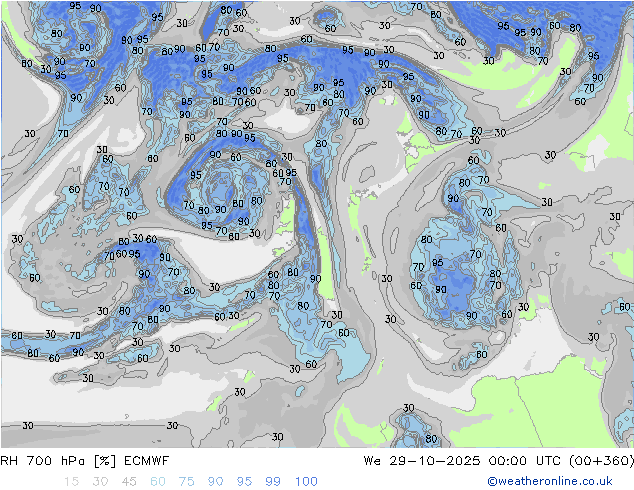The width and height of the screenshot is (634, 490).
Task: Click the 'RH 700 hPa [%] ECMWF' title
Action: (x=85, y=461)
